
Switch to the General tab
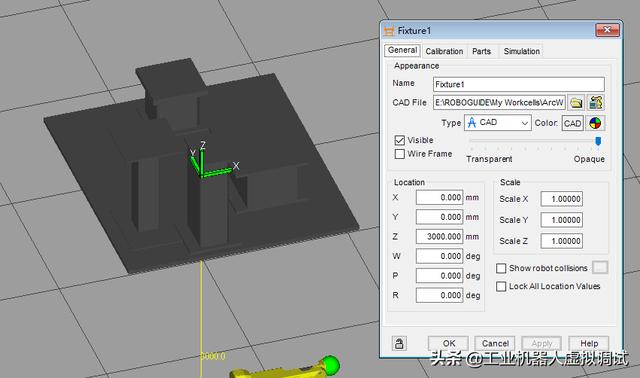pos(402,50)
